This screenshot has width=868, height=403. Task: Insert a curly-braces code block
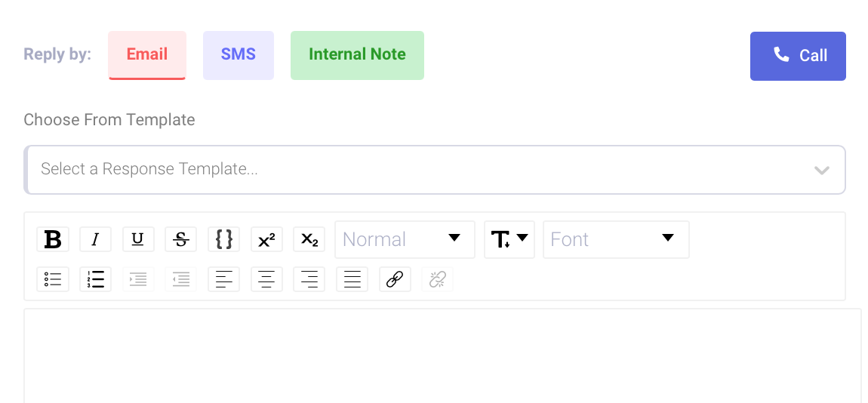[x=223, y=239]
